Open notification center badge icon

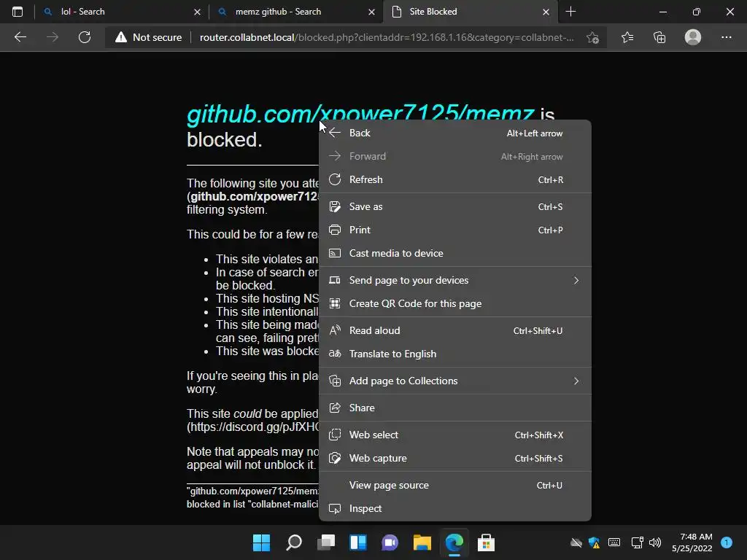click(727, 542)
